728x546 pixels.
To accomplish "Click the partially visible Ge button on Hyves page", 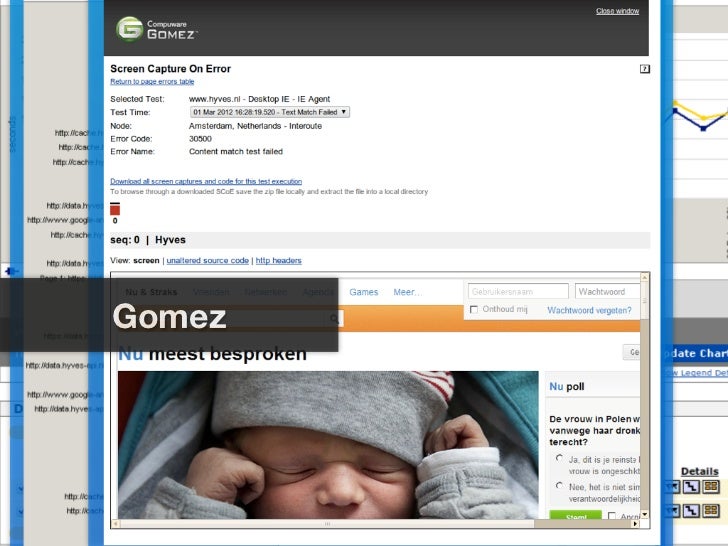I will click(x=631, y=352).
